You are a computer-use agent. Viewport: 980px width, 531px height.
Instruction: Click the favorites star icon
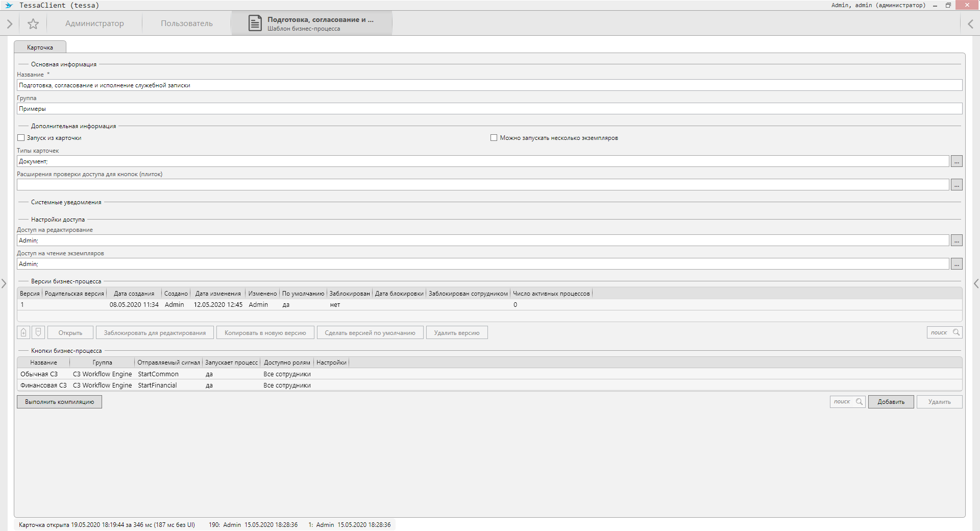point(33,24)
